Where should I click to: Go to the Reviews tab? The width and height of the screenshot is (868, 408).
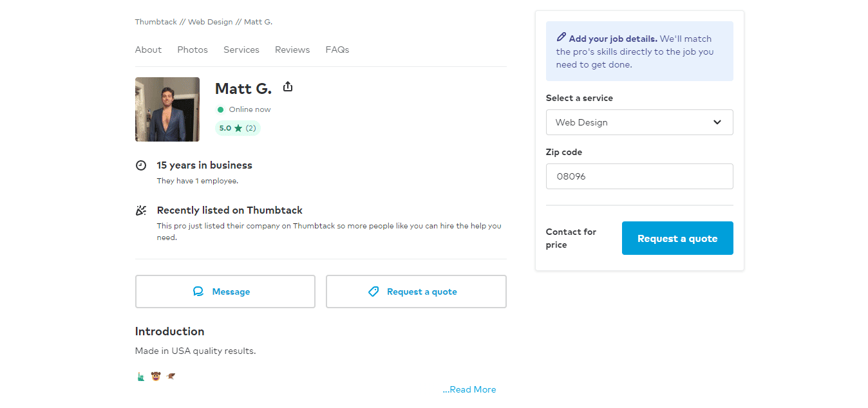click(292, 50)
